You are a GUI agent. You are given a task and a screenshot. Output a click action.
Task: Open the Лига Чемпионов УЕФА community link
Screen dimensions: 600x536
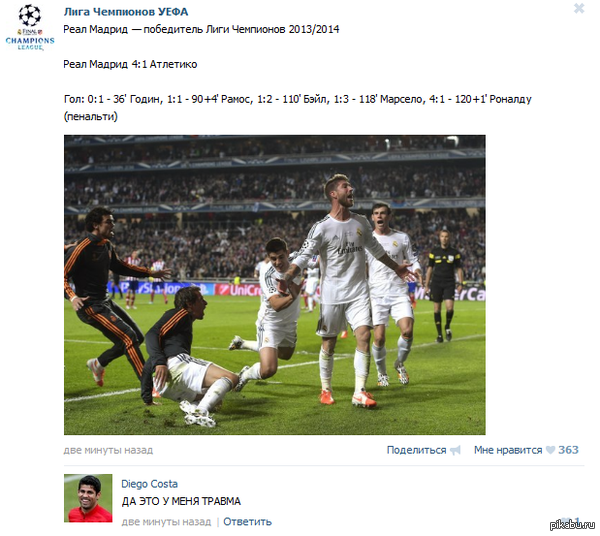click(126, 12)
